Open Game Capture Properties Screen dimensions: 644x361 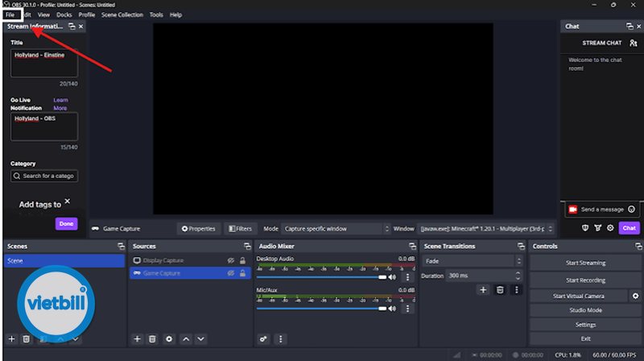(x=199, y=229)
